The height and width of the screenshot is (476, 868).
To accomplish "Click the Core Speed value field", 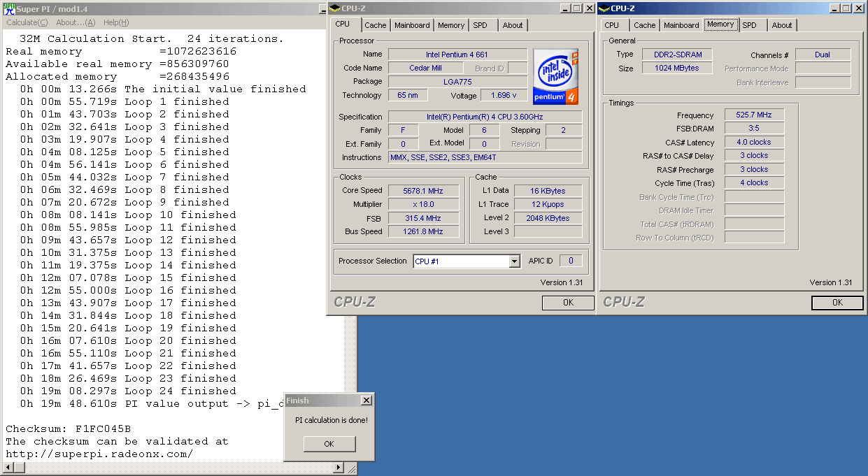I will 422,191.
